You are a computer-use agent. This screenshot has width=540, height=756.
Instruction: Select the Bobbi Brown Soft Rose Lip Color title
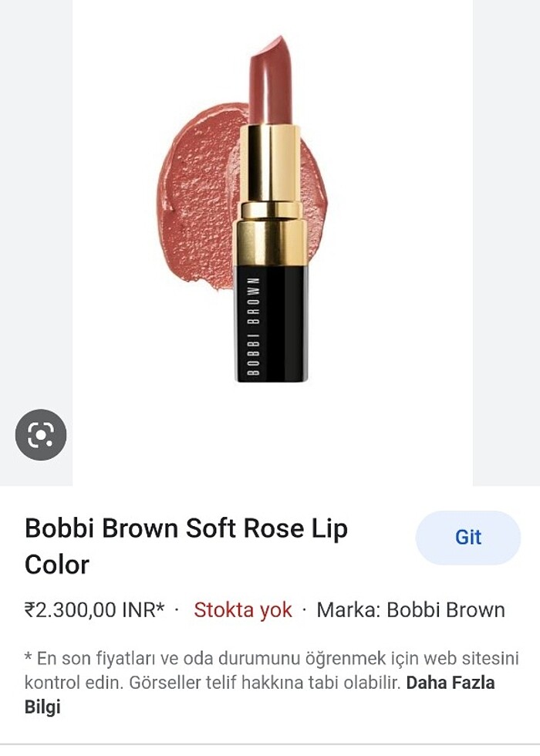[185, 542]
